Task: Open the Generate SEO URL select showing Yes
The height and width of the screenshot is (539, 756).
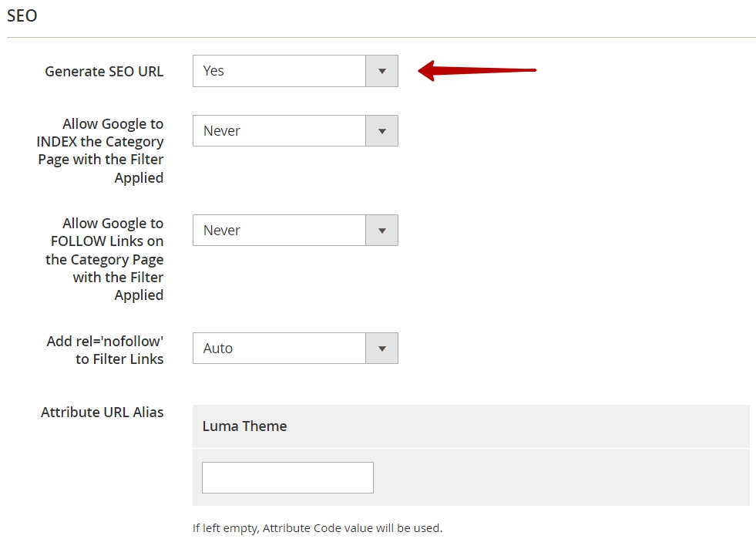Action: [295, 71]
